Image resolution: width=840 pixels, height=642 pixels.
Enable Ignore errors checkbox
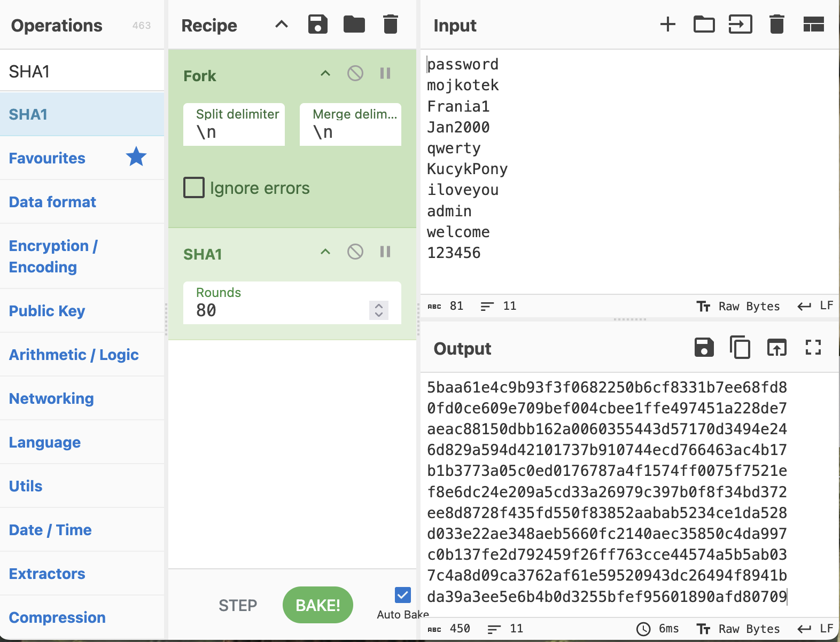194,188
